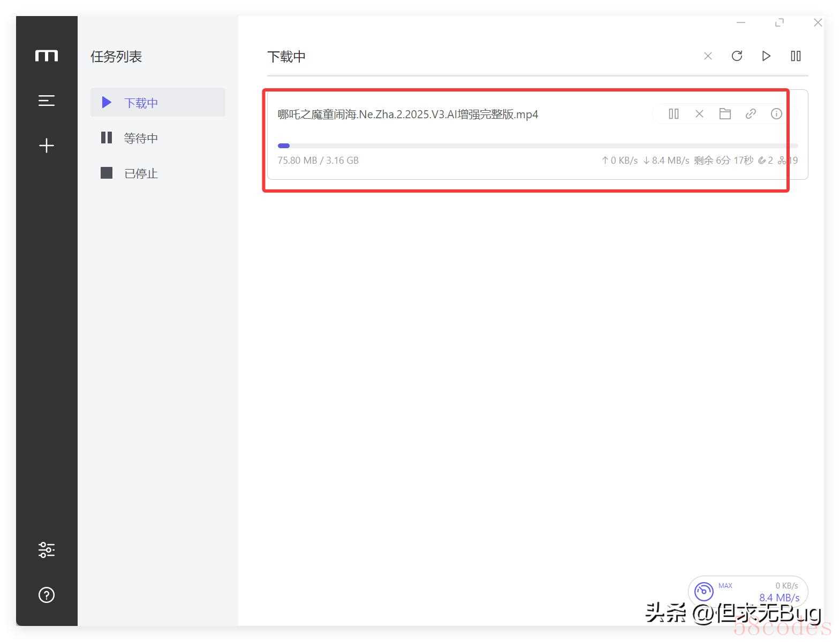
Task: Click the 下载中 page title
Action: pos(286,57)
